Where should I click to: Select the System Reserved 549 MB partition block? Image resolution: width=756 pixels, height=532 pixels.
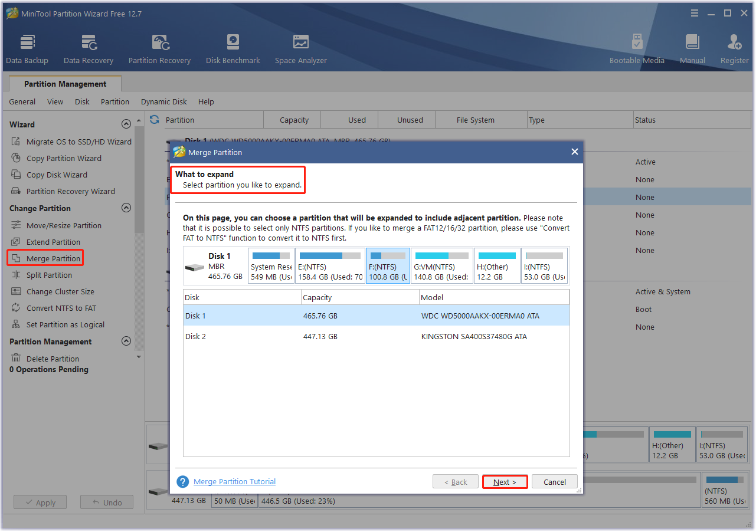click(271, 265)
